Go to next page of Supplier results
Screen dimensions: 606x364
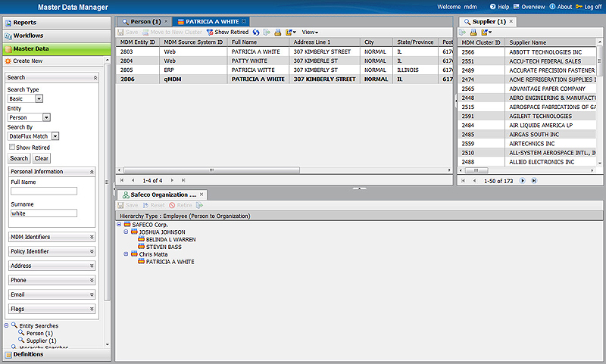[x=523, y=181]
